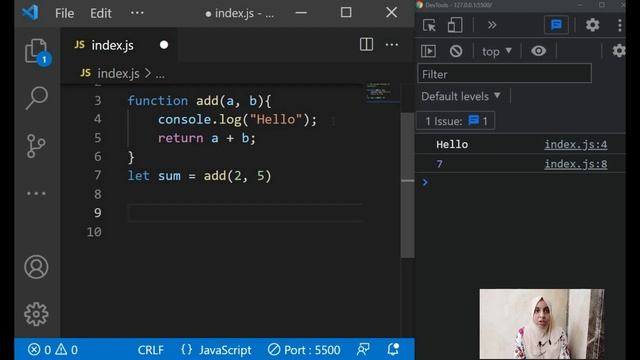The width and height of the screenshot is (640, 360).
Task: Click the VS Code logo icon
Action: tap(30, 13)
